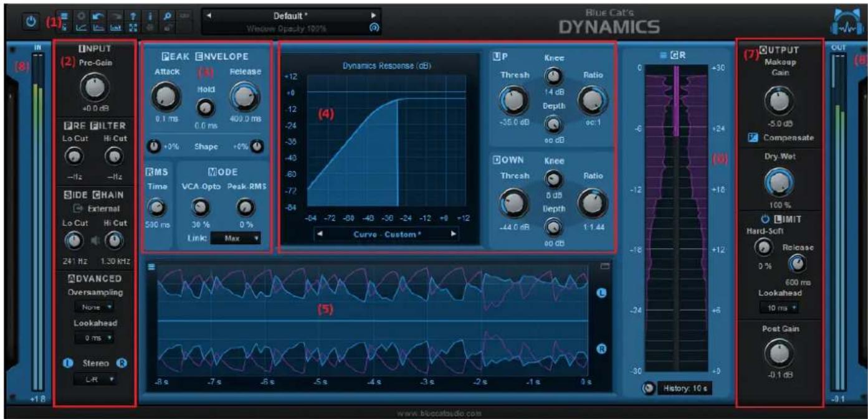Open the Curve - Custom * preset menu
The height and width of the screenshot is (419, 868).
386,235
